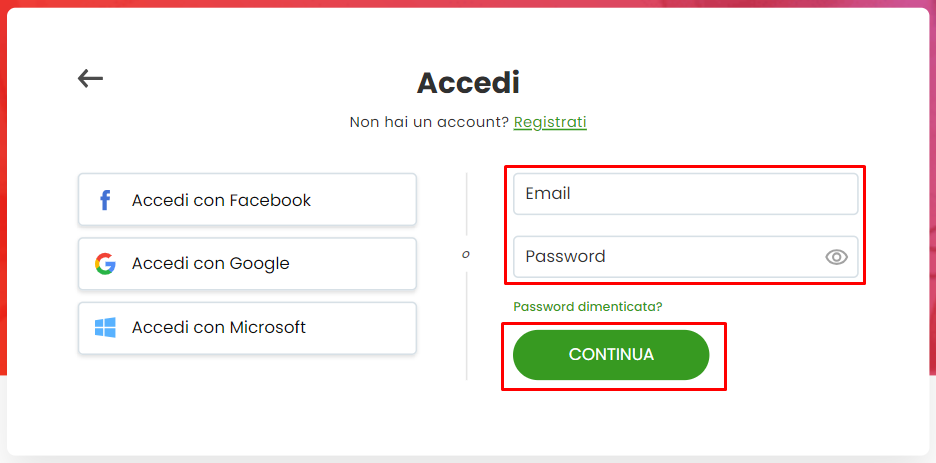This screenshot has width=936, height=463.
Task: Click the 'CONTINUA' label text
Action: 611,354
